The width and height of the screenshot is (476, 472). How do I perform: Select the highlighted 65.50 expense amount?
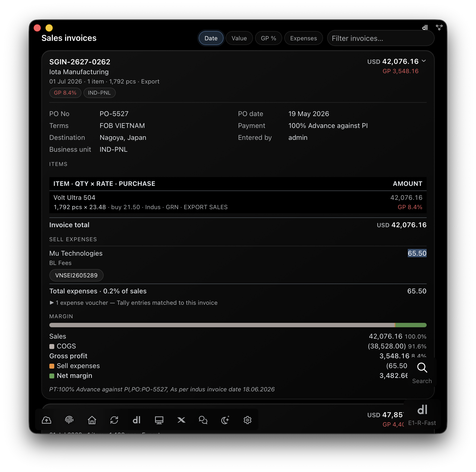coord(417,253)
